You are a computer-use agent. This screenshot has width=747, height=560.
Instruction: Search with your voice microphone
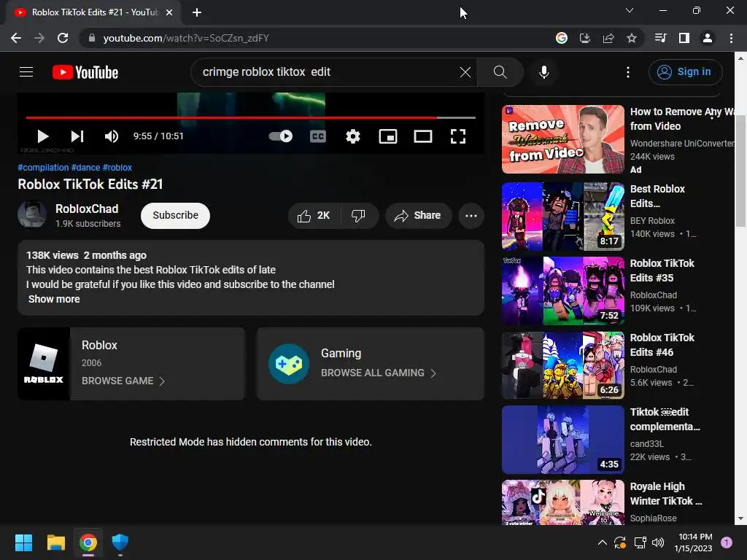point(544,72)
